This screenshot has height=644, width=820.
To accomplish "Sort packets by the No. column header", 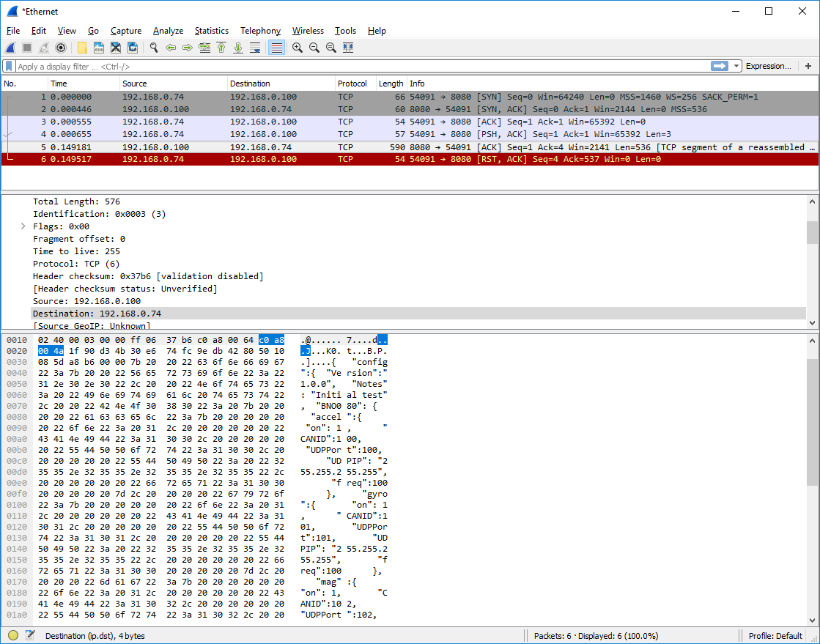I will tap(25, 84).
